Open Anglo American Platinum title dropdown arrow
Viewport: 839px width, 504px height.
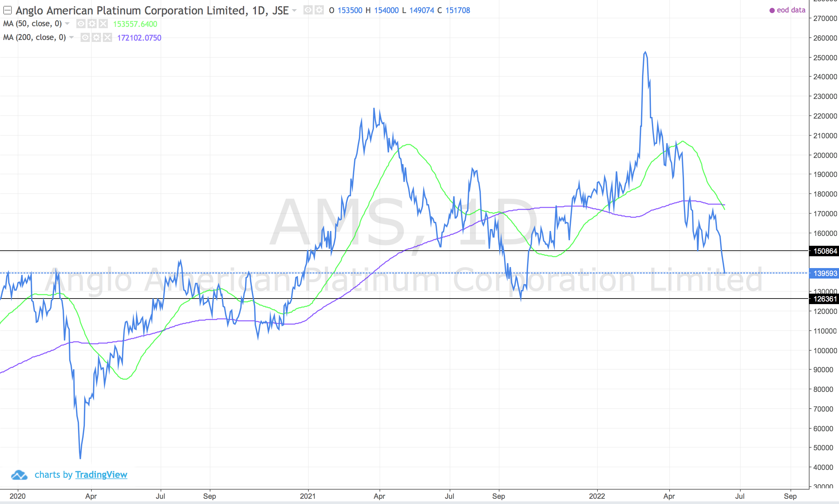(295, 10)
